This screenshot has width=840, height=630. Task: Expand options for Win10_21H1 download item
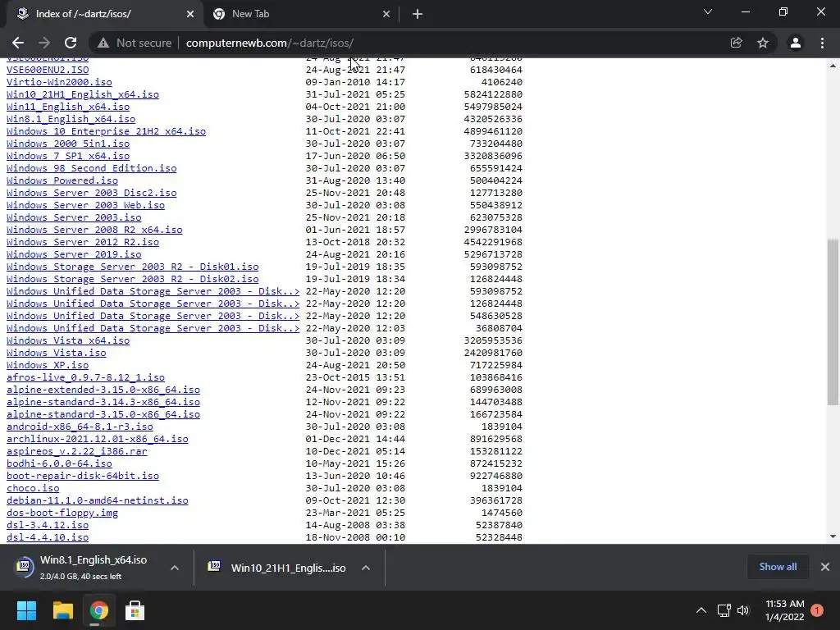click(366, 568)
